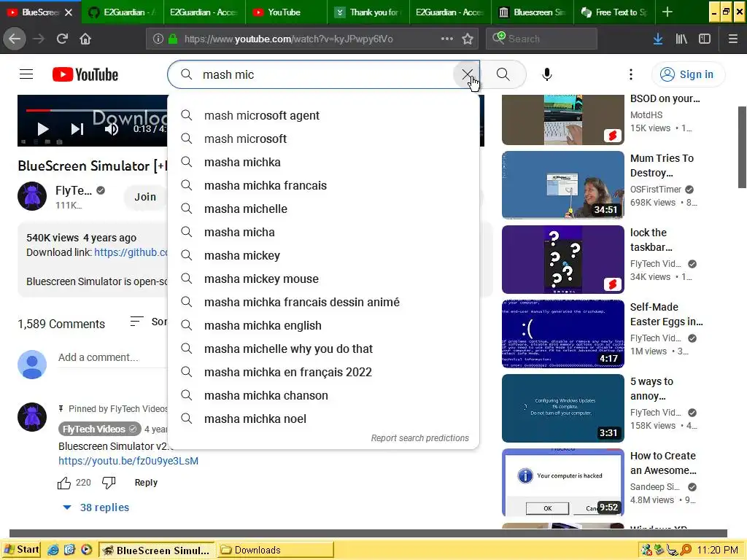747x560 pixels.
Task: Select suggestion mash microsoft agent
Action: 323,115
